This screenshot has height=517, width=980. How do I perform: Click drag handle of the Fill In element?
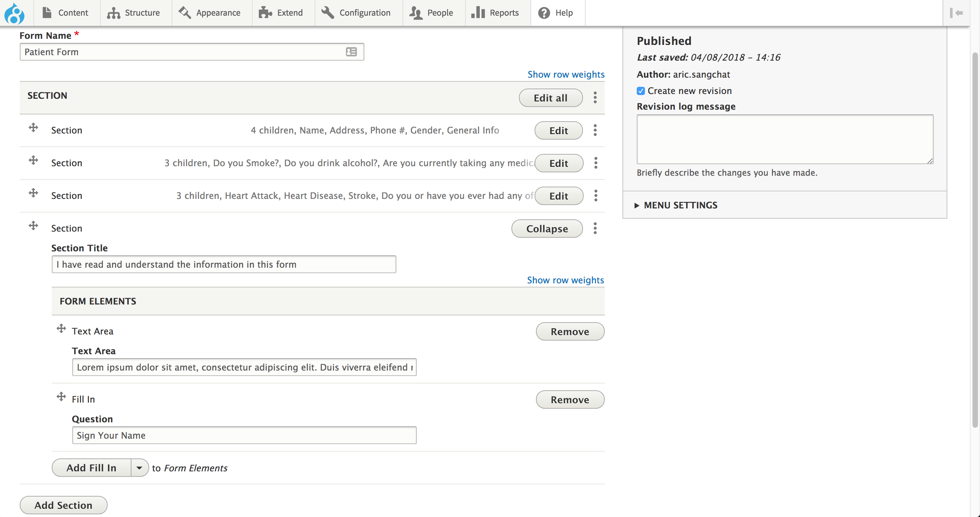coord(61,396)
